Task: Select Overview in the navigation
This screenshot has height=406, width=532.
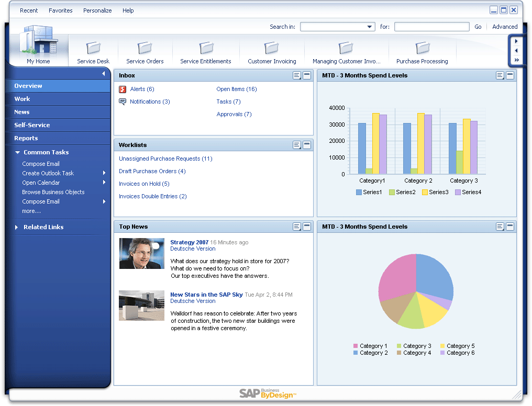Action: [x=58, y=86]
